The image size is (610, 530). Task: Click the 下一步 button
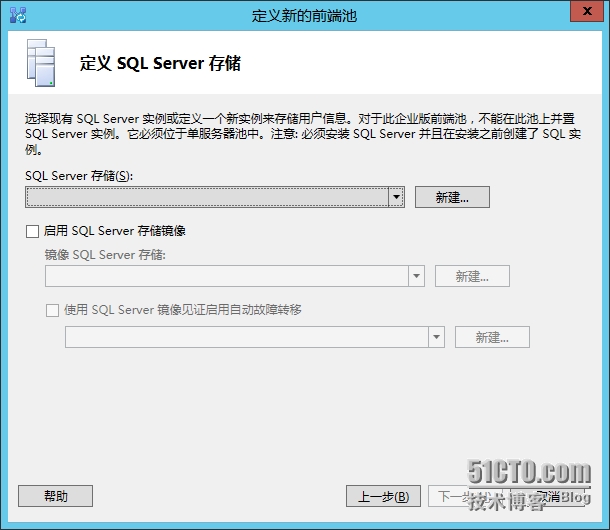pyautogui.click(x=465, y=496)
